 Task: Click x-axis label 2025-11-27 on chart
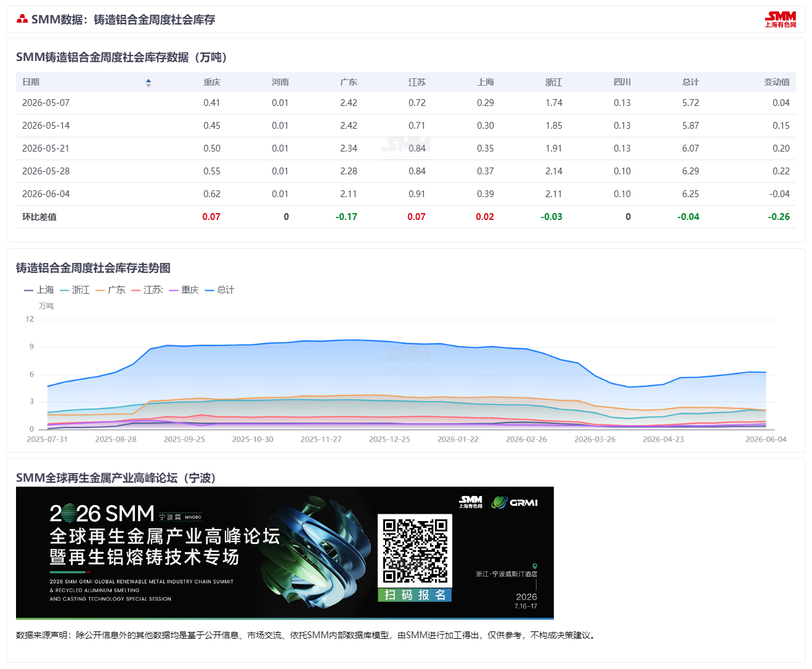[x=321, y=439]
